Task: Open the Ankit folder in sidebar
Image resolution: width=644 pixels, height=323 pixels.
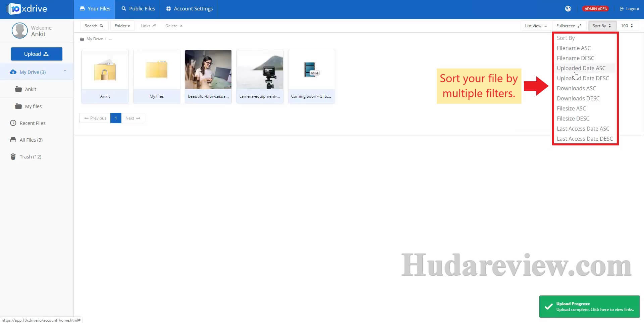Action: (37, 89)
